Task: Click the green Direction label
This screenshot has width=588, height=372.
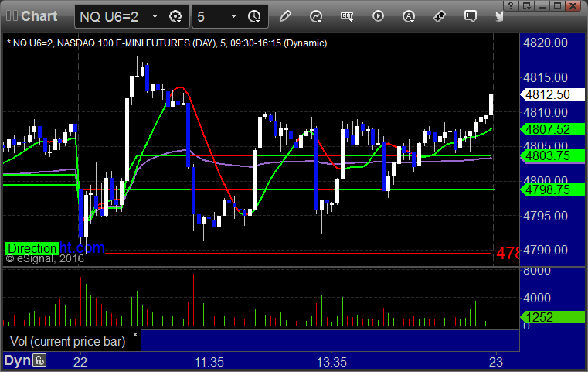Action: [32, 248]
